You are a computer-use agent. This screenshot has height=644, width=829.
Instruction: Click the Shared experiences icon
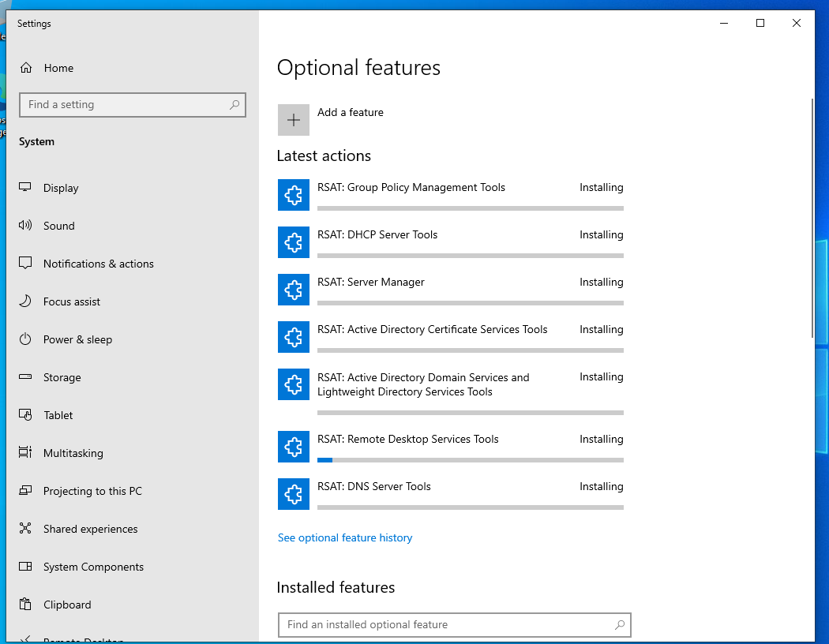(x=24, y=528)
